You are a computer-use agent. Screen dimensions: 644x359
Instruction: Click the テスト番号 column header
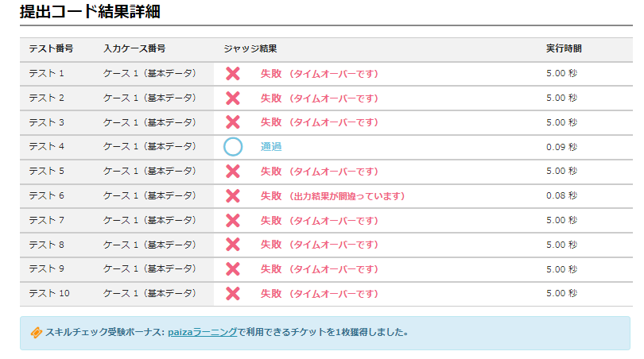tap(52, 49)
